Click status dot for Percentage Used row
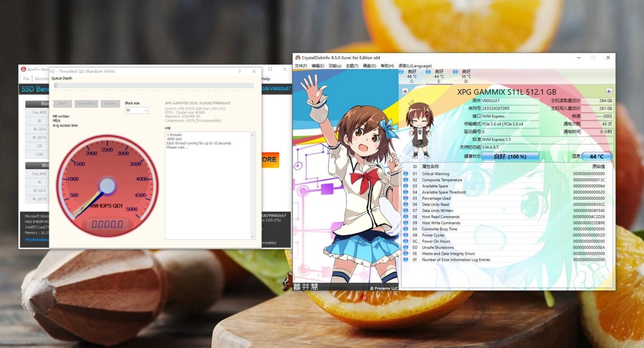The height and width of the screenshot is (348, 644). click(x=406, y=199)
